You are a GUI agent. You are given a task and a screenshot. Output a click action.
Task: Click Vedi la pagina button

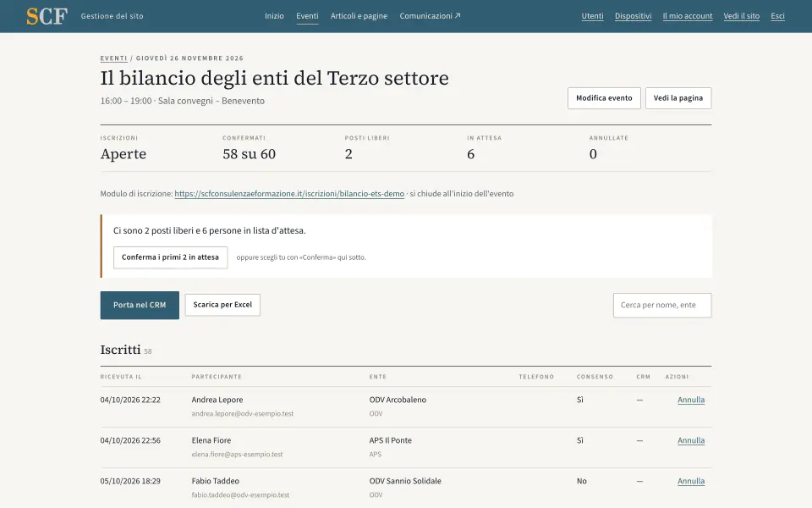point(678,98)
